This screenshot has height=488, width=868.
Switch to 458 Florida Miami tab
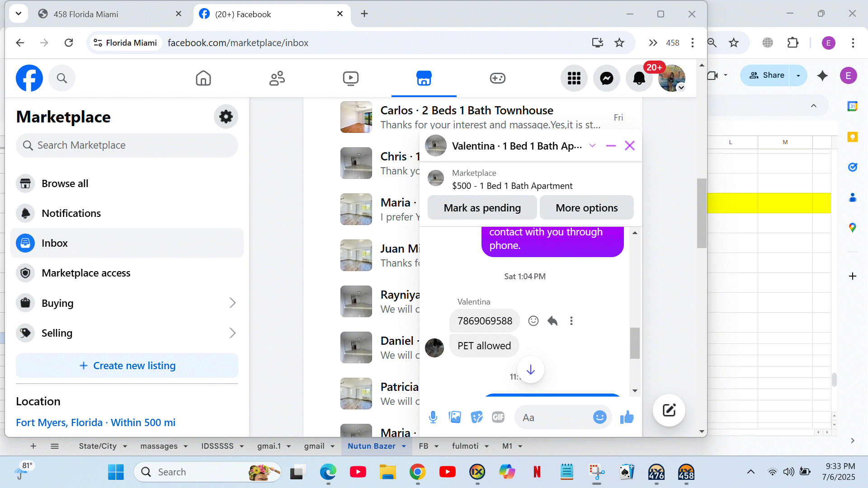86,14
